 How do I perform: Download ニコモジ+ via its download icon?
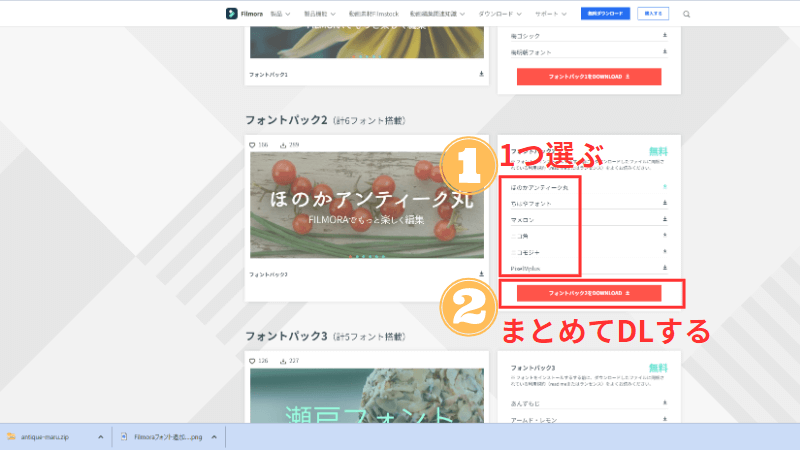tap(664, 252)
